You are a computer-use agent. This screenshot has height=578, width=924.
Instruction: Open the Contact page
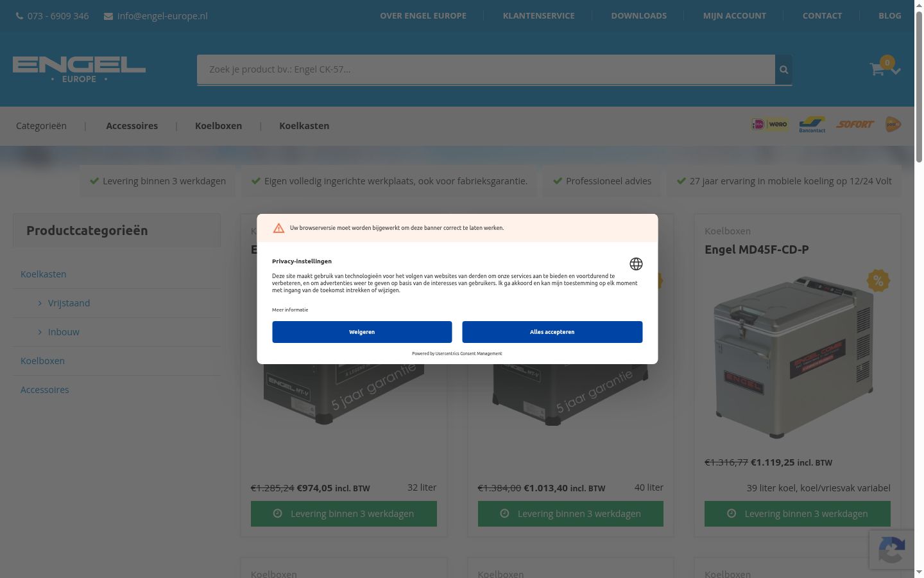pyautogui.click(x=822, y=16)
